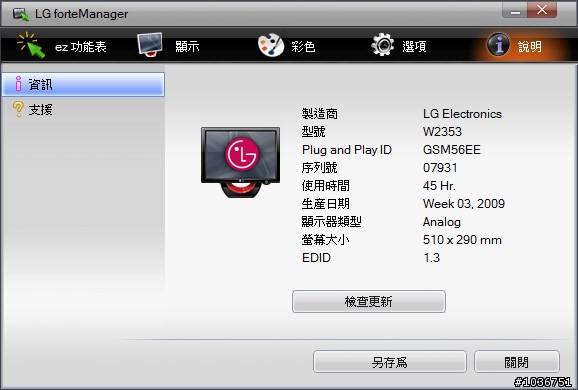This screenshot has width=578, height=390.
Task: Open 支援 in the sidebar
Action: click(x=83, y=109)
